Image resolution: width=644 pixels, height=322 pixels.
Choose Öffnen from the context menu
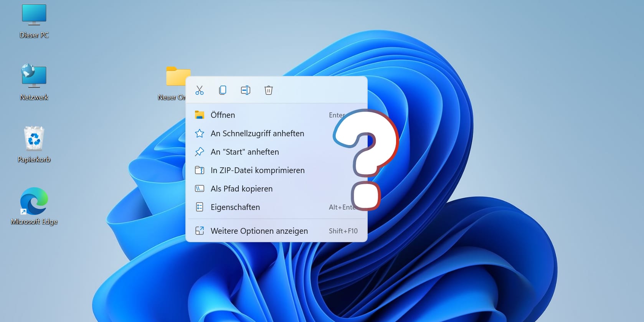pyautogui.click(x=223, y=115)
